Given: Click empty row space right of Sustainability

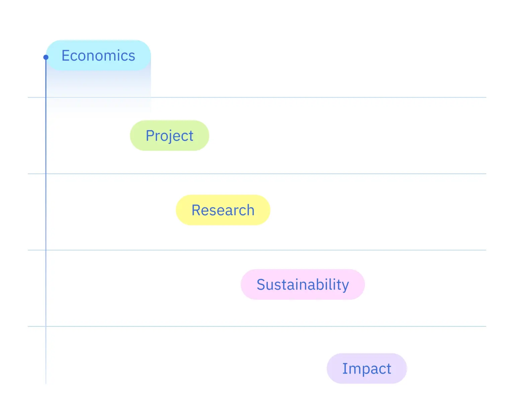Looking at the screenshot, I should (425, 285).
